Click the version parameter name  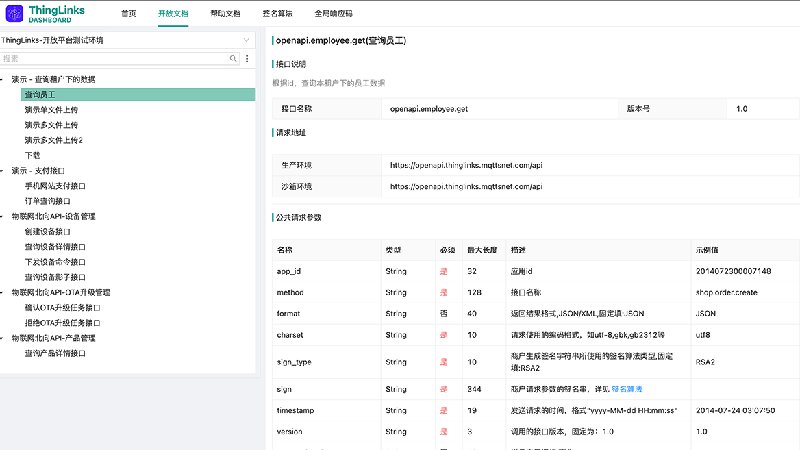[289, 431]
